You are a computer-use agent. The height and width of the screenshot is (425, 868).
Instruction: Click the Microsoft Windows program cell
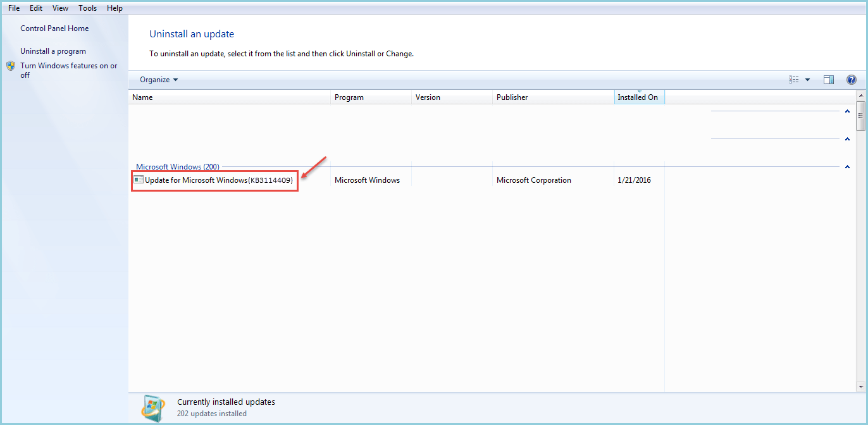coord(367,180)
